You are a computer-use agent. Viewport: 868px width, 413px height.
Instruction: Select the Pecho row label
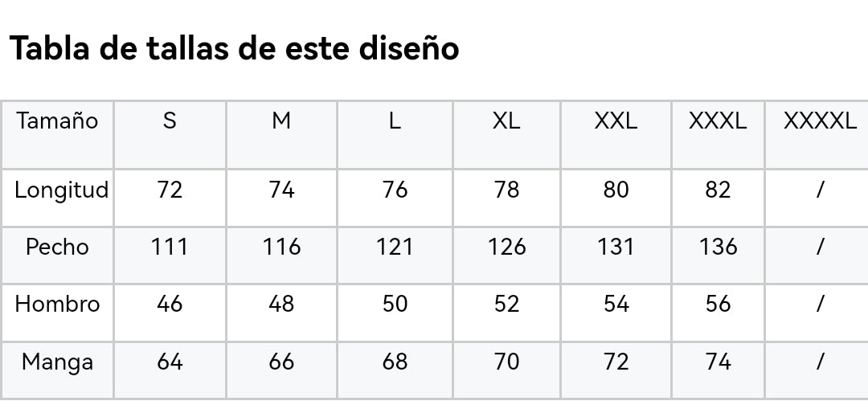[57, 247]
